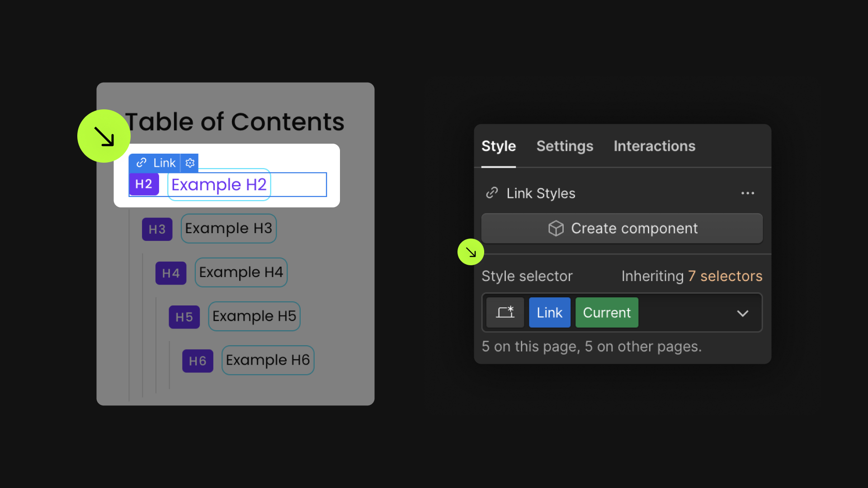868x488 pixels.
Task: Select the Example H3 link
Action: [x=229, y=229]
